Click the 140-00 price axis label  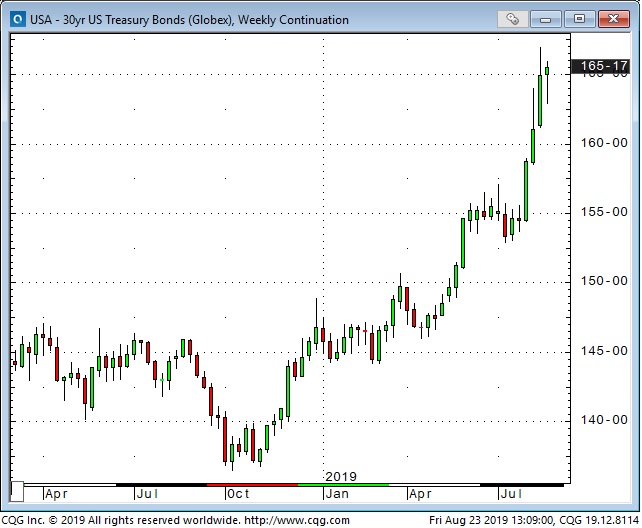coord(604,420)
